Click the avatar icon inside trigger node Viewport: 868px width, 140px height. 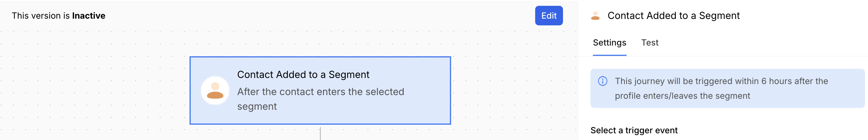(215, 90)
